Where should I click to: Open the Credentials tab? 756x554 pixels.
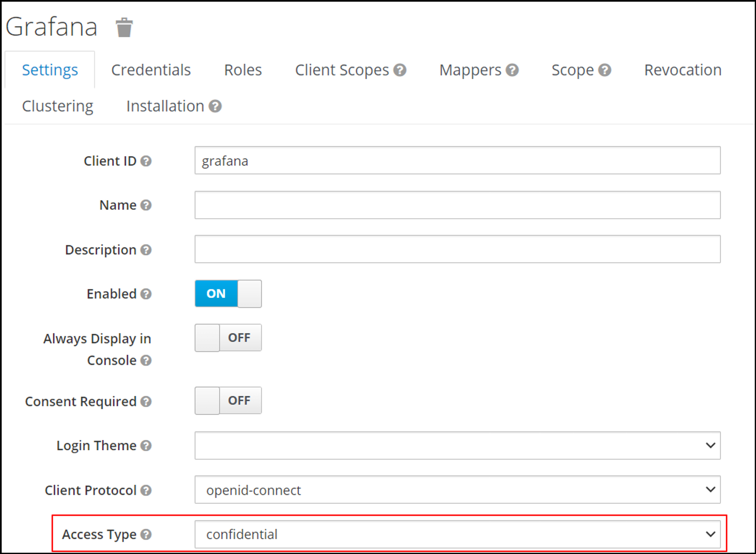(151, 70)
